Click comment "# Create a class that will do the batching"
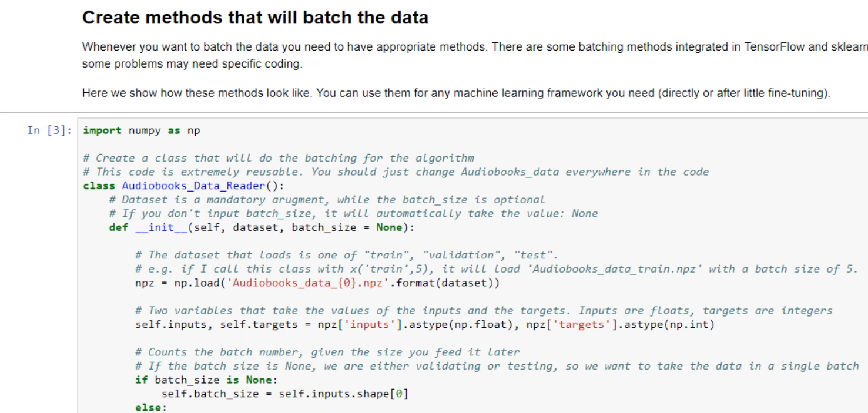 (x=279, y=158)
